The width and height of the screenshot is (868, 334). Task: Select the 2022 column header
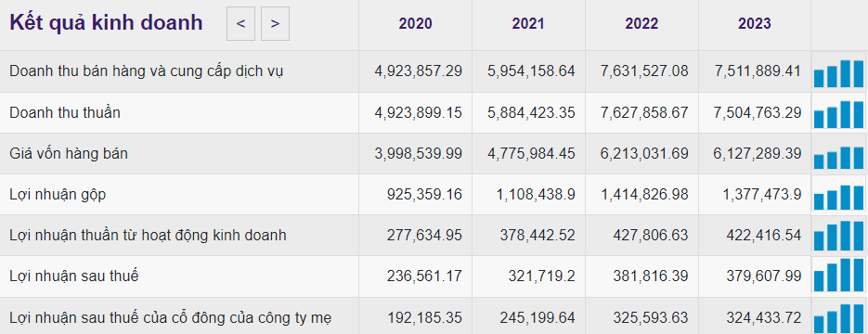click(x=641, y=24)
